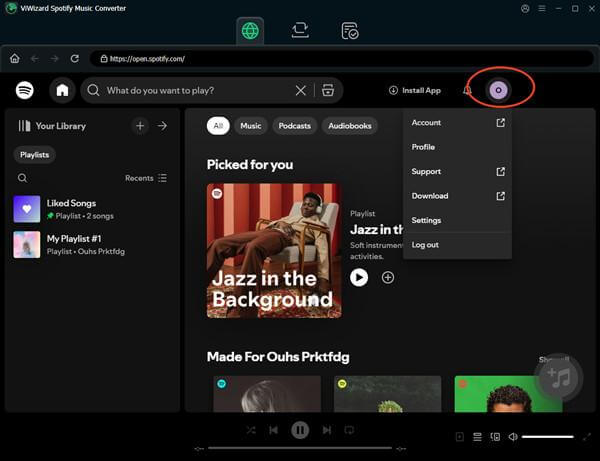The width and height of the screenshot is (600, 461).
Task: Click the URL address bar
Action: point(341,59)
